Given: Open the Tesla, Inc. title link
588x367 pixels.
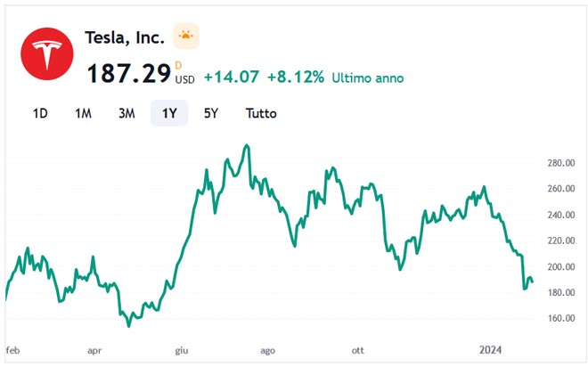Looking at the screenshot, I should tap(125, 37).
